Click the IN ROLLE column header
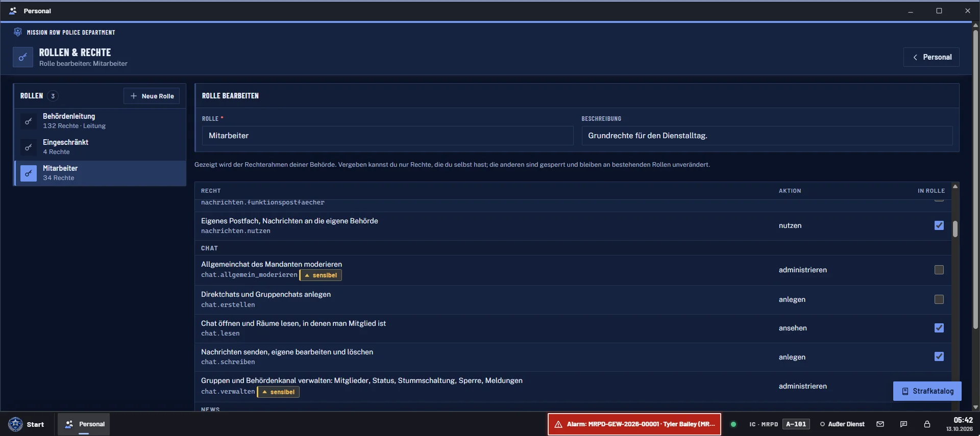Screen dimensions: 980x436 (931, 191)
